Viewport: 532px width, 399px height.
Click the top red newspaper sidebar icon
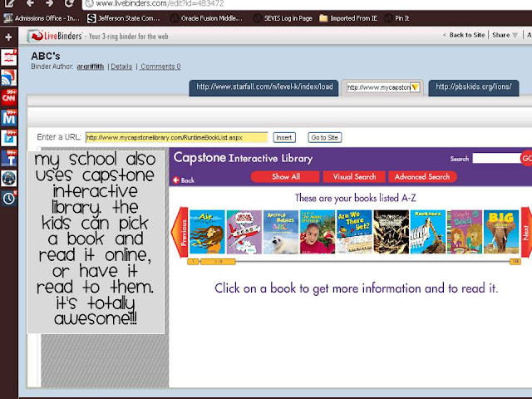9,57
